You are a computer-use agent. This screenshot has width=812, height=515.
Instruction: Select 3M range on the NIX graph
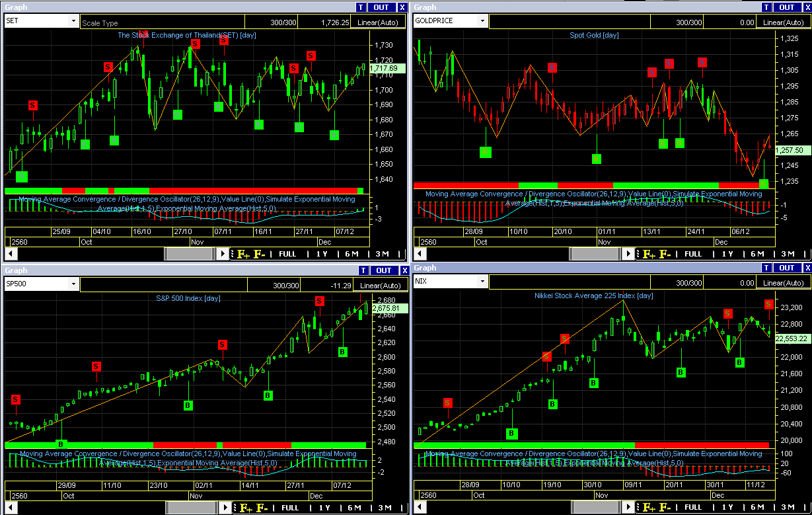tap(788, 508)
